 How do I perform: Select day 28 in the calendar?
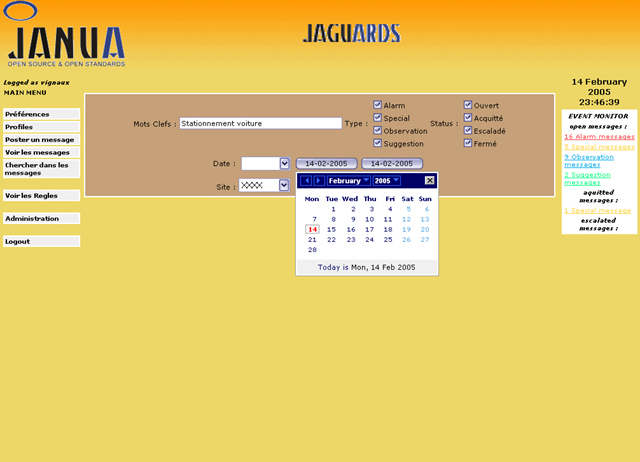(312, 249)
